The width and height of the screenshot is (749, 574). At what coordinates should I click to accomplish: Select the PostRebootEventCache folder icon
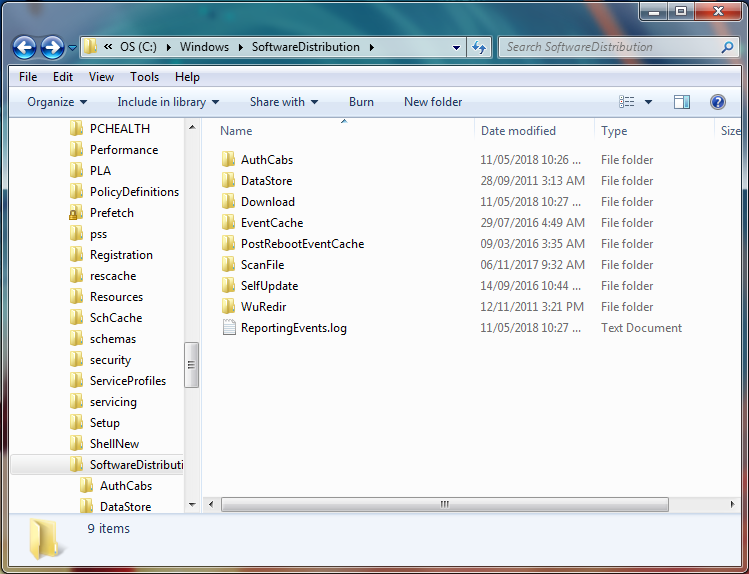(x=228, y=244)
